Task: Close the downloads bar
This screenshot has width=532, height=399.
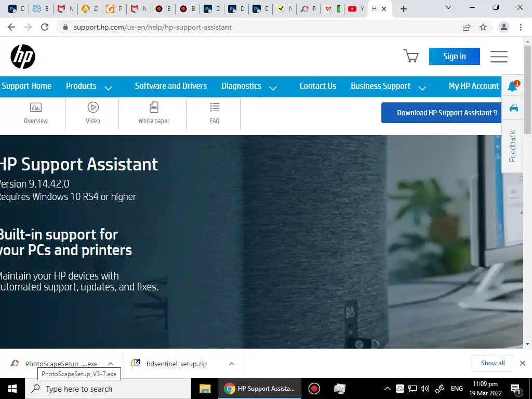Action: (523, 363)
